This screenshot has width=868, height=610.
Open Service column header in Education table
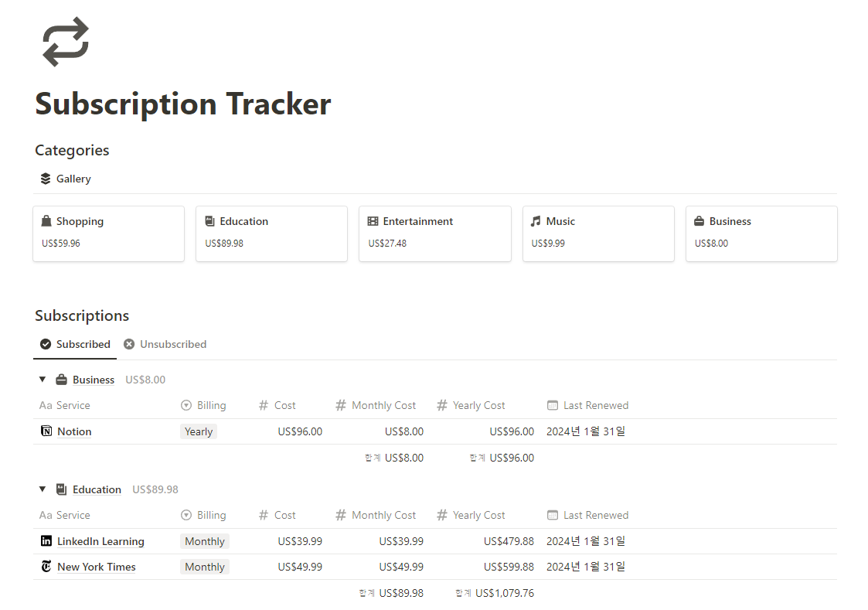(65, 515)
